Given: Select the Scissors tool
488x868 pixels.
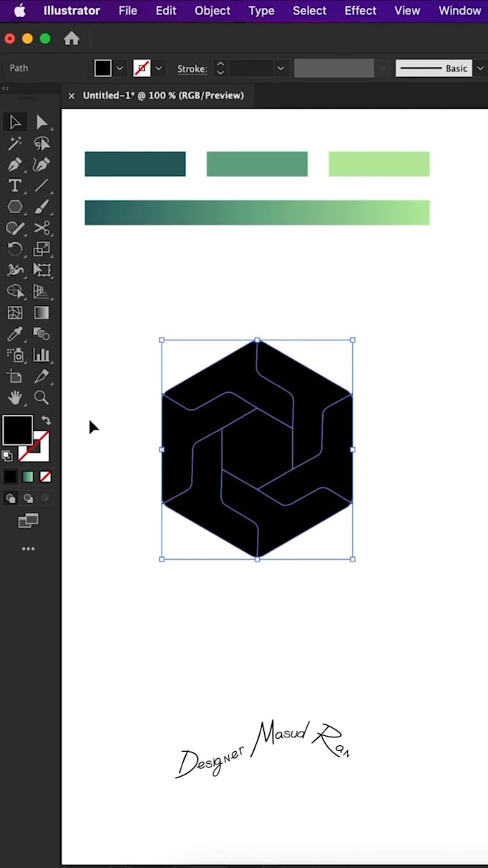Looking at the screenshot, I should click(x=42, y=228).
